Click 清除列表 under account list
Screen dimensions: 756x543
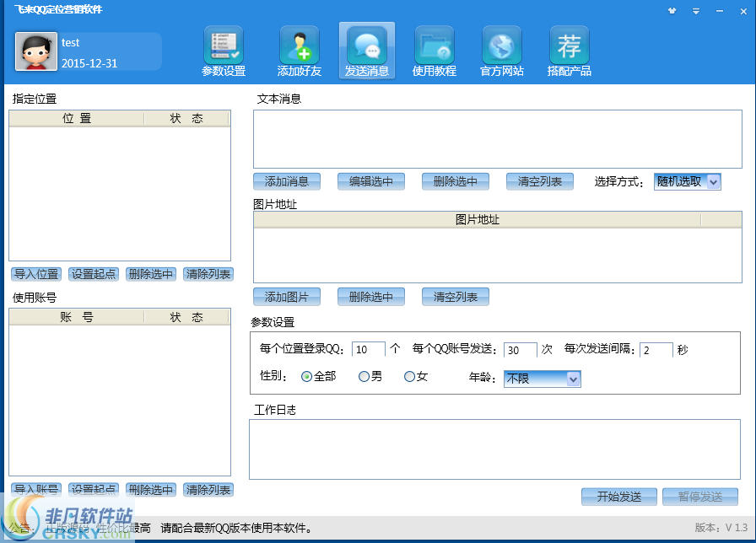pos(208,490)
